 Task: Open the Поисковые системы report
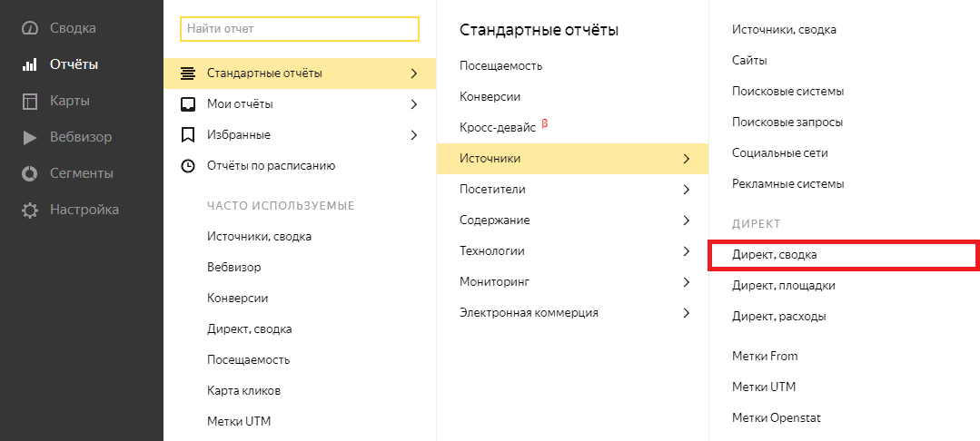[x=788, y=92]
